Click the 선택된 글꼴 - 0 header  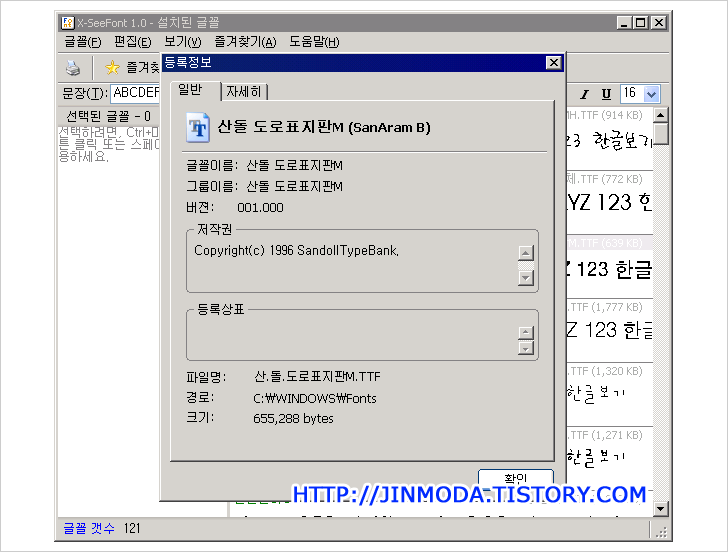tap(109, 116)
